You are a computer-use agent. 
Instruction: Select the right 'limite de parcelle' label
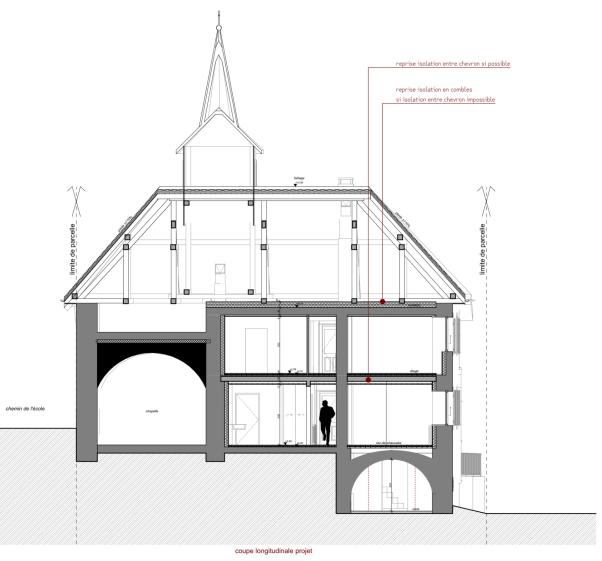click(483, 249)
